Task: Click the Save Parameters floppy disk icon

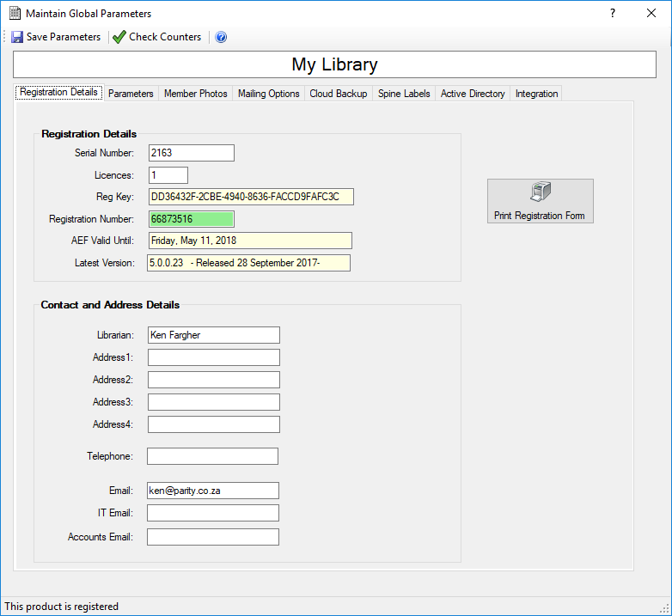Action: point(17,37)
